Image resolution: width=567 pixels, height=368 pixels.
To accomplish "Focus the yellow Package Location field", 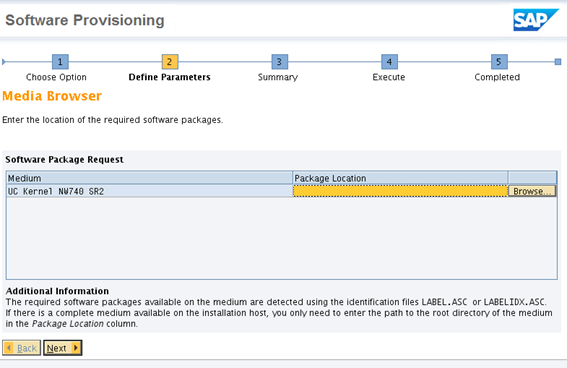I will [x=400, y=191].
